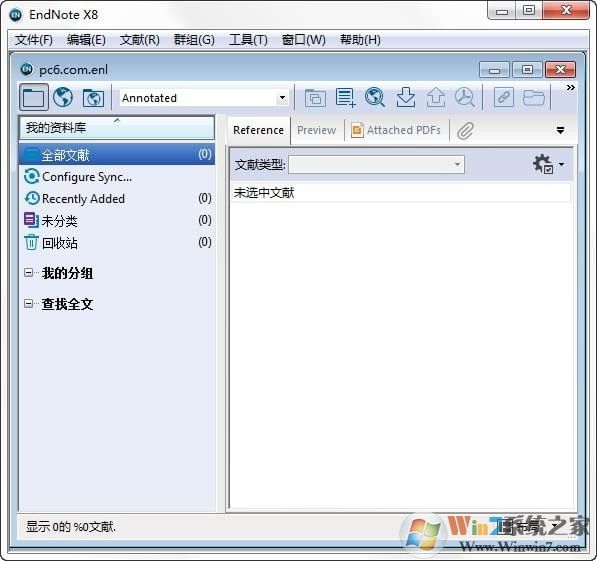Click the Open File folder icon
The image size is (597, 561).
tap(533, 98)
